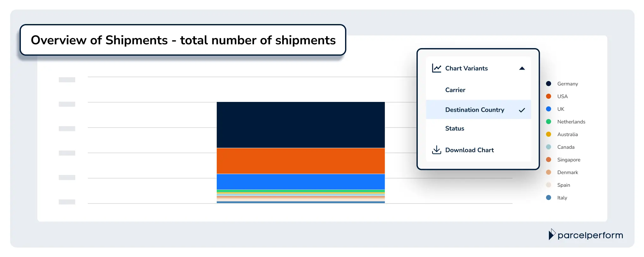Click the parcelperform brand link
The image size is (644, 257).
point(590,235)
